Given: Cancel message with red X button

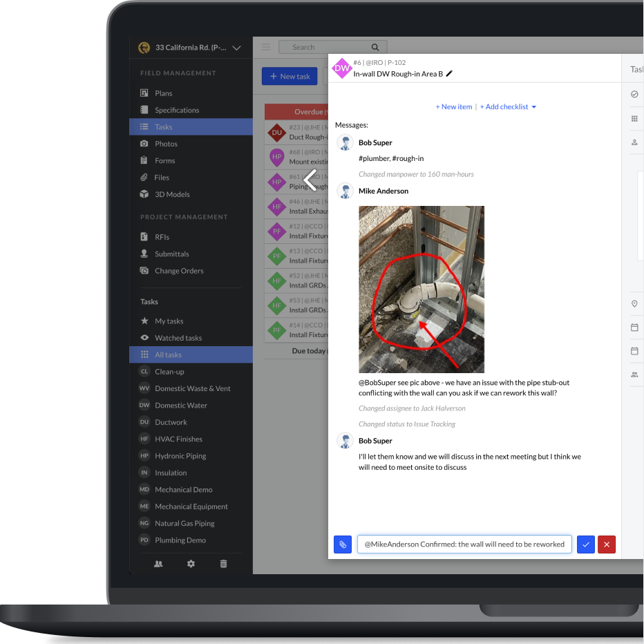Looking at the screenshot, I should tap(606, 544).
